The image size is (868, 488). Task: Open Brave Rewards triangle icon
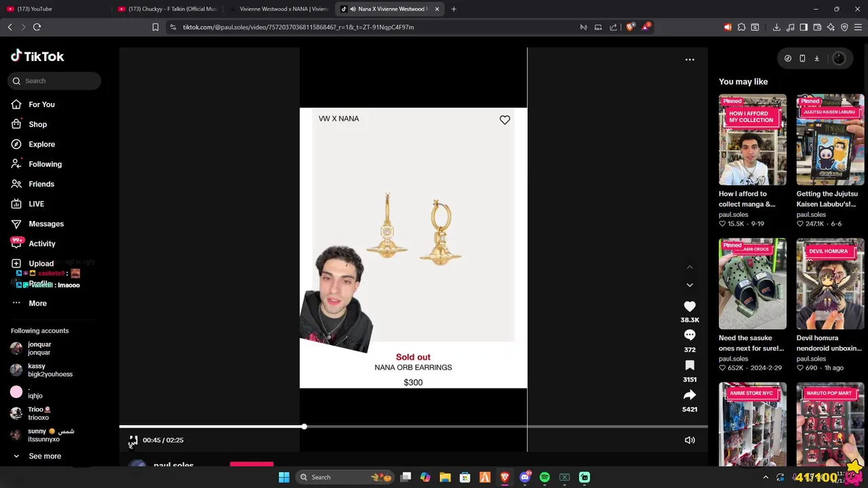coord(646,27)
